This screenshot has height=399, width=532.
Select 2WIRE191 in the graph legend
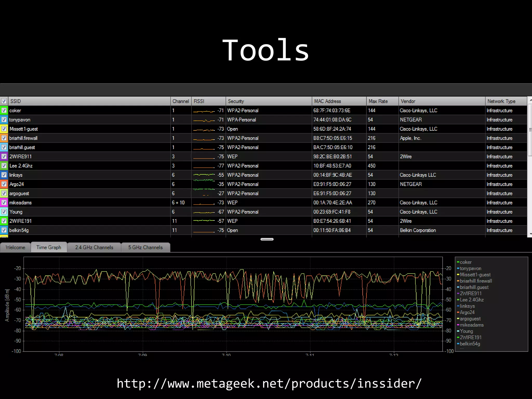click(x=469, y=337)
